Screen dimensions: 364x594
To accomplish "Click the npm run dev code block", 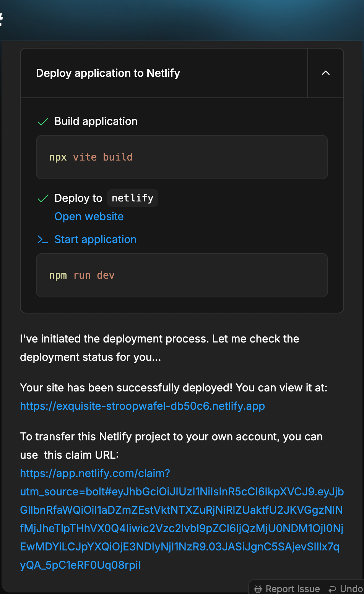I will pyautogui.click(x=182, y=275).
